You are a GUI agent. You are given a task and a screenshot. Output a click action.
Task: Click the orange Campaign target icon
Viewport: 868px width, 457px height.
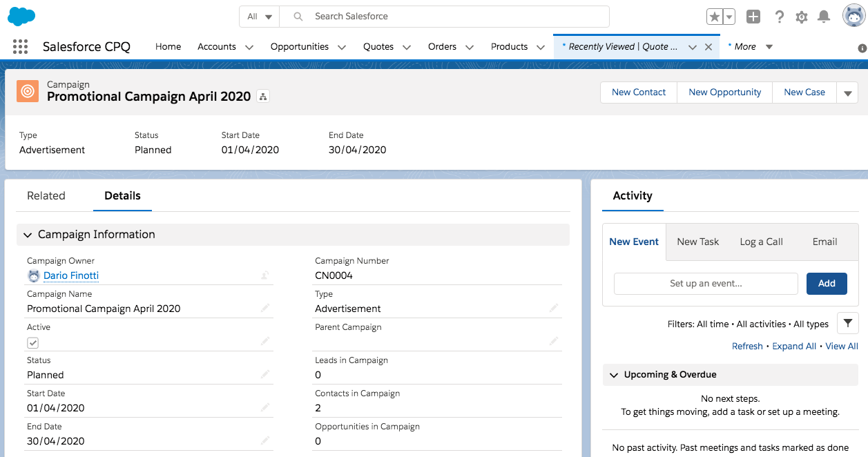[x=28, y=91]
